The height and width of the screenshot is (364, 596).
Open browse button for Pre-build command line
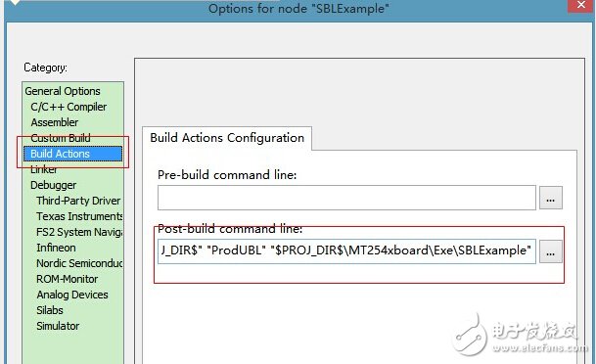pos(550,198)
